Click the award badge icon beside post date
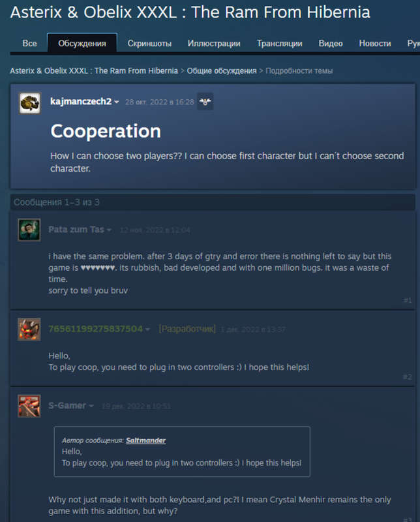The width and height of the screenshot is (420, 522). click(205, 102)
